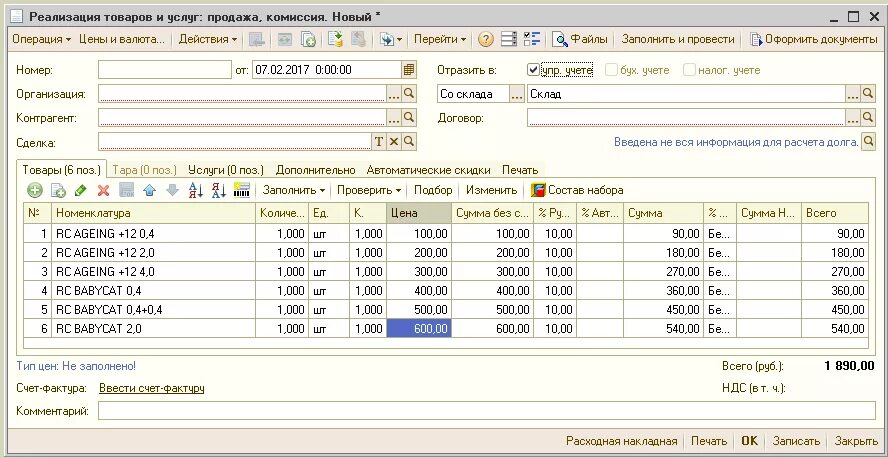Click into the Комментарий input field
This screenshot has height=458, width=888.
pyautogui.click(x=486, y=411)
